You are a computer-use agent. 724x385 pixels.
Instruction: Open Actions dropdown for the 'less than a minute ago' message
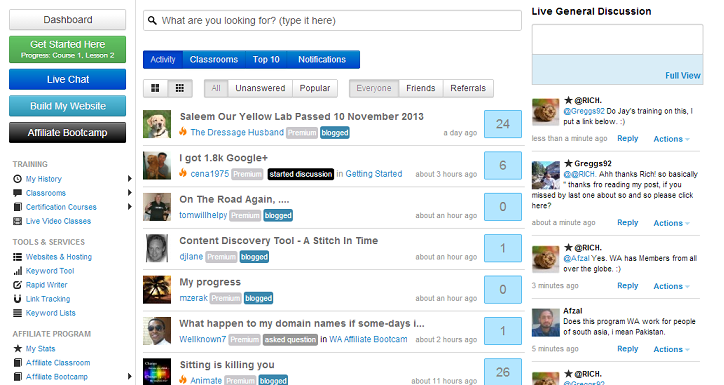[671, 139]
